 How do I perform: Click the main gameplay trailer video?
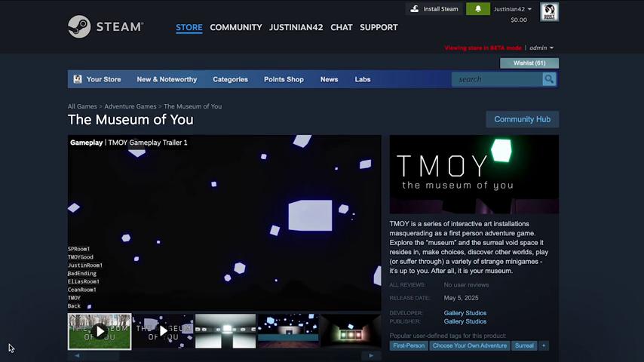[224, 222]
